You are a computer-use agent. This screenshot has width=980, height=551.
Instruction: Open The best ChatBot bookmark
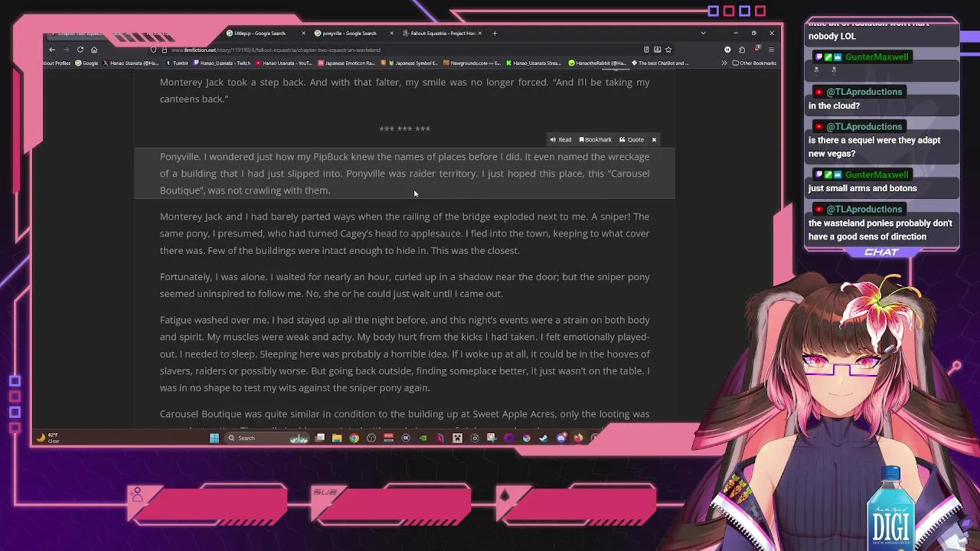[660, 63]
